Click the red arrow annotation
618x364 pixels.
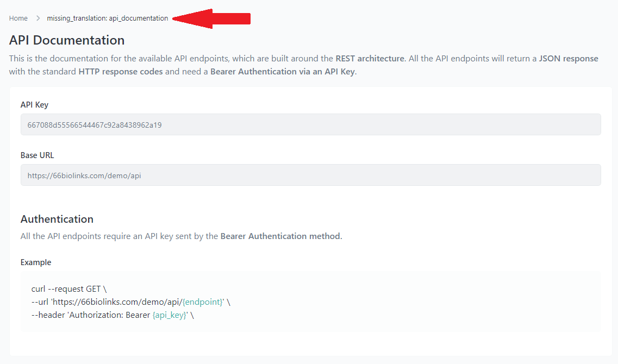[x=211, y=19]
